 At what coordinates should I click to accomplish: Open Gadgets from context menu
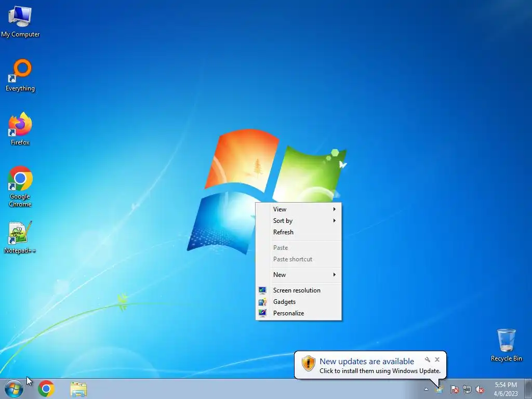coord(299,302)
